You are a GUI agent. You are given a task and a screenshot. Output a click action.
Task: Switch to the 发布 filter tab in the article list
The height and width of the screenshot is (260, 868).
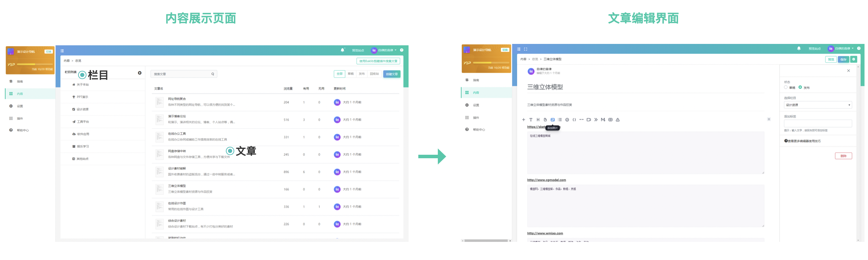tap(362, 74)
